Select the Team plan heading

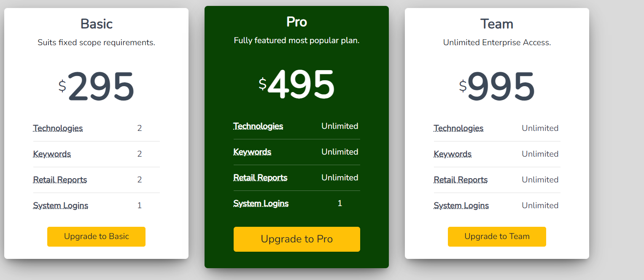coord(497,24)
